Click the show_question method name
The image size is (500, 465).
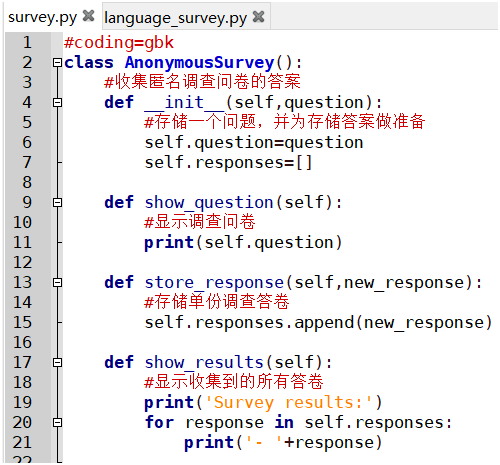209,203
